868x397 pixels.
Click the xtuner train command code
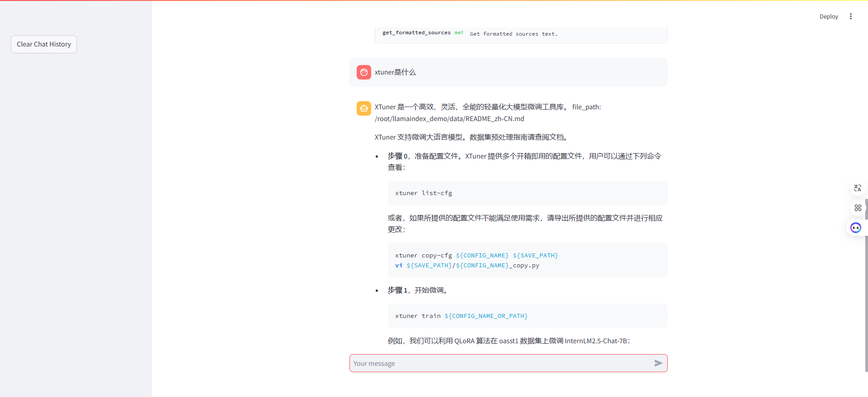pyautogui.click(x=461, y=316)
